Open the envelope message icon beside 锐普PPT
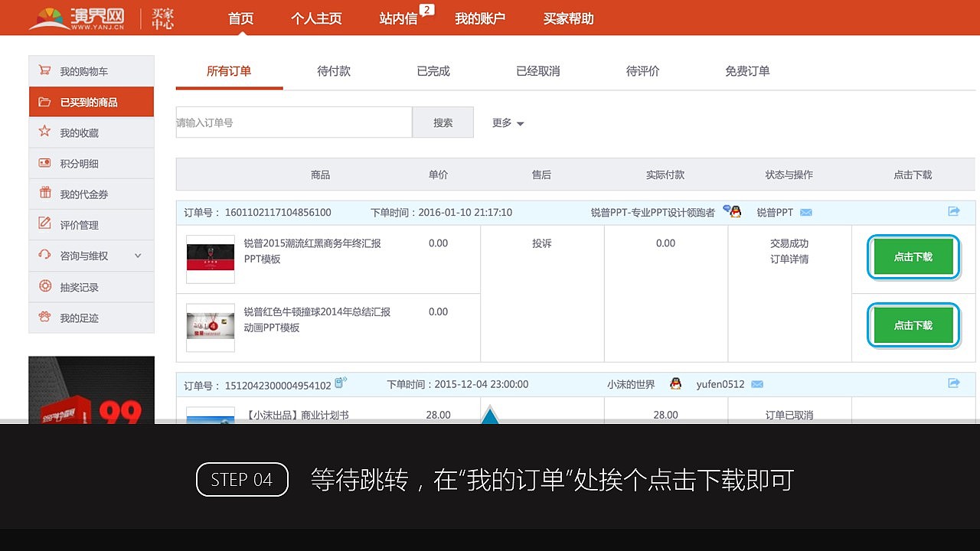The width and height of the screenshot is (980, 551). [805, 212]
